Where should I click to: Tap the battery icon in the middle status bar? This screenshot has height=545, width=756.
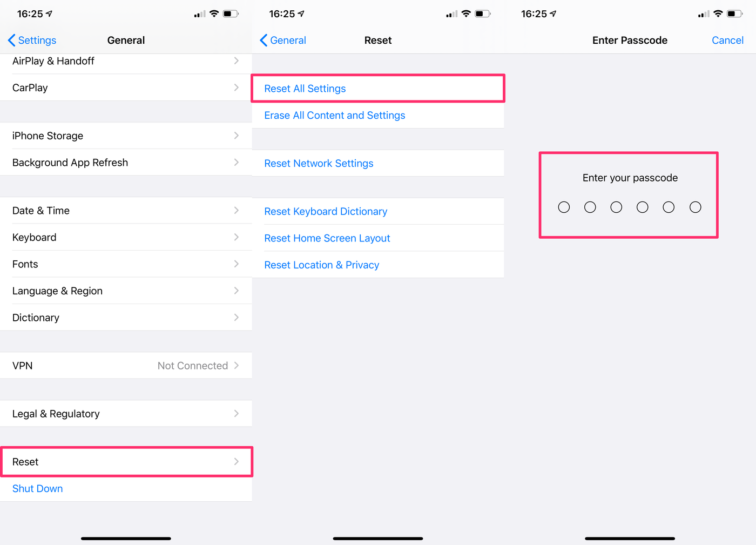pos(483,14)
